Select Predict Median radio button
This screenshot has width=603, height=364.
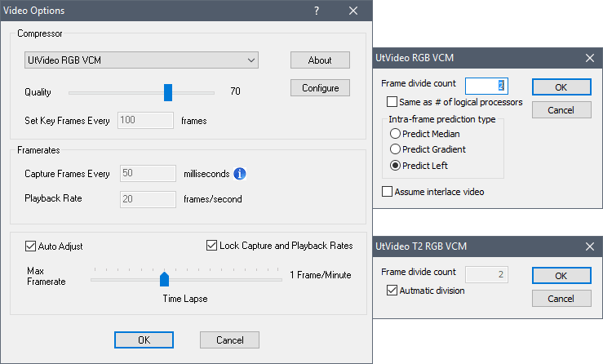click(x=395, y=134)
